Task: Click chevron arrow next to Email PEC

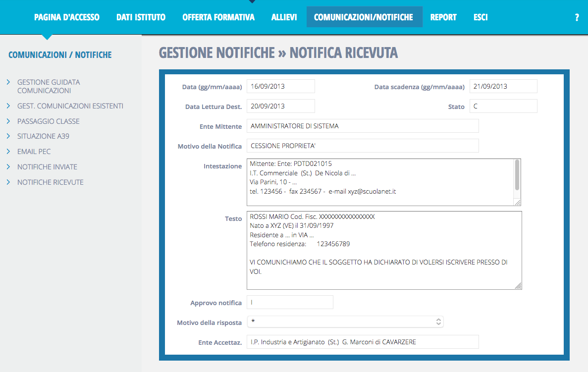Action: (8, 151)
